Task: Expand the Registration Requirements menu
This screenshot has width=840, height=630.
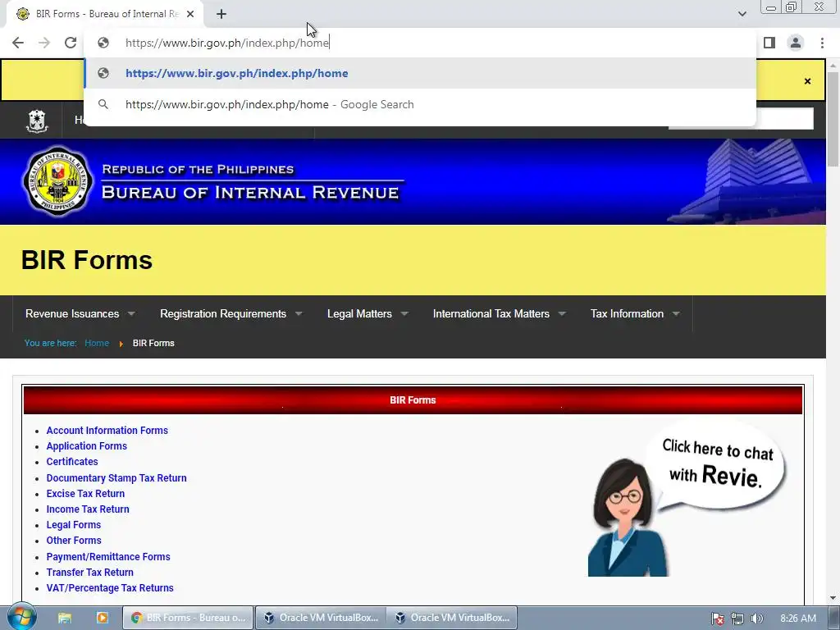Action: click(x=231, y=314)
